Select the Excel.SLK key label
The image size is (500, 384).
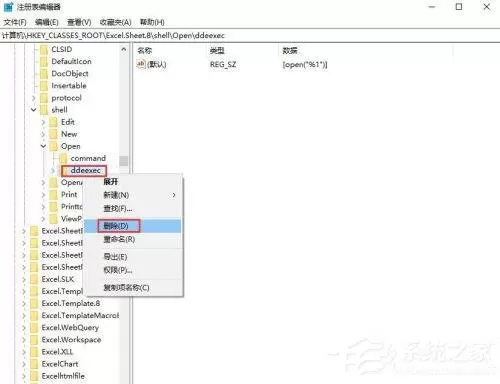tap(58, 279)
